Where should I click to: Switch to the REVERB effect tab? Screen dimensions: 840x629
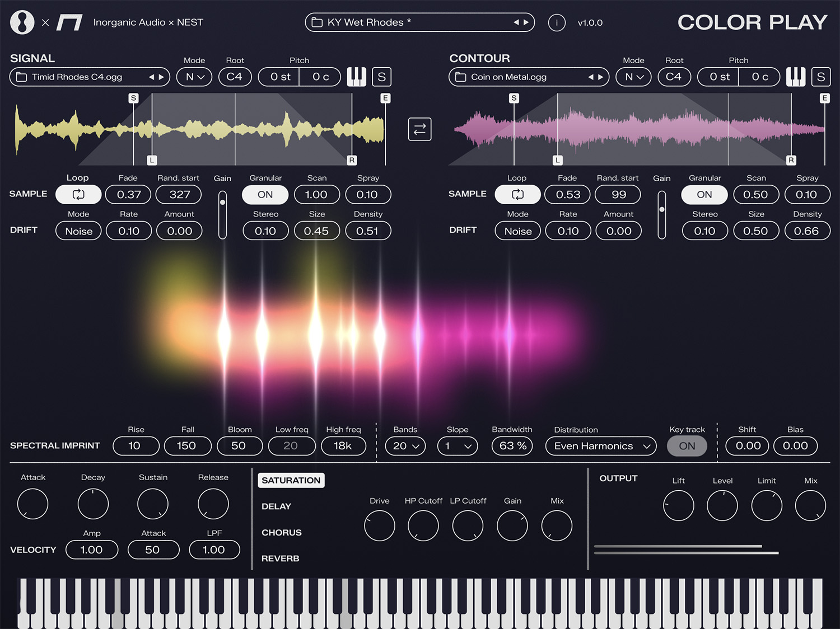pyautogui.click(x=280, y=558)
